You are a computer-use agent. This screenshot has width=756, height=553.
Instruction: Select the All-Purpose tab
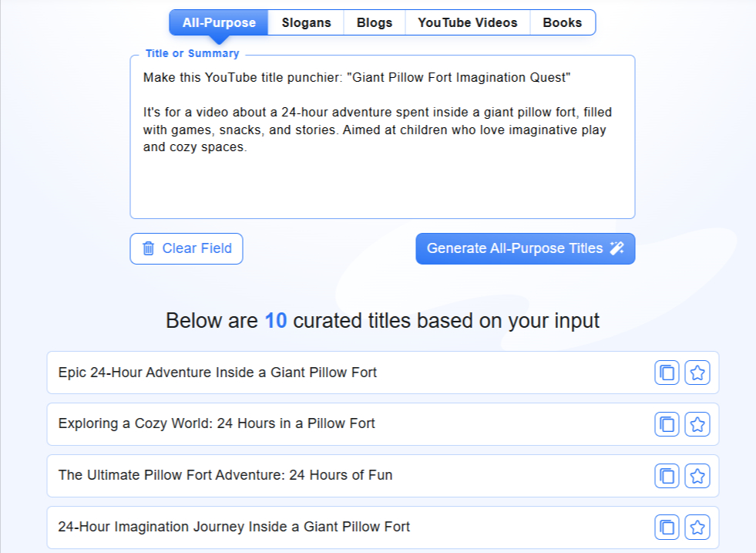[x=219, y=22]
